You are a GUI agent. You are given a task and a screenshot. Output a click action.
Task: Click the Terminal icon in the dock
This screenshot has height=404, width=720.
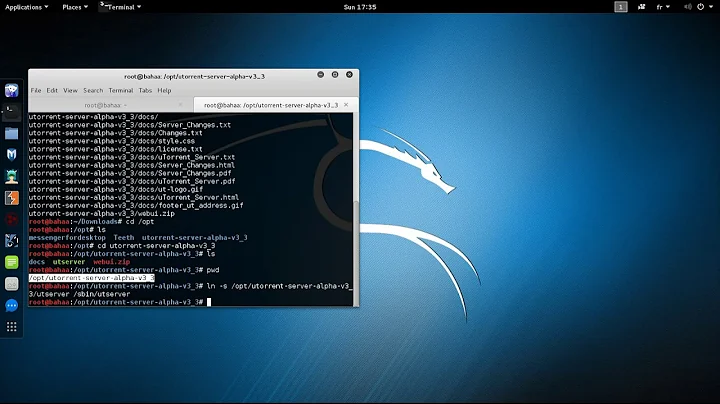click(x=11, y=112)
